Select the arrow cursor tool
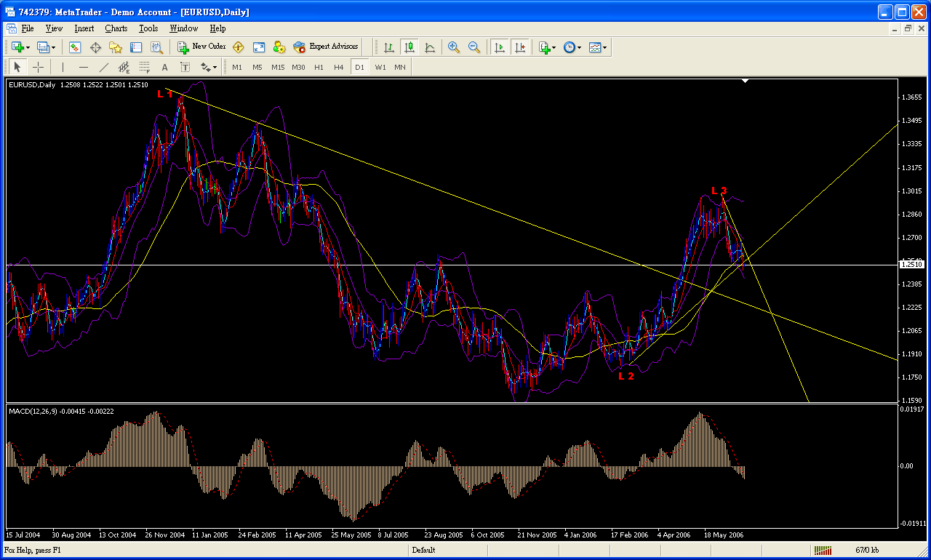Viewport: 931px width, 560px height. [17, 67]
